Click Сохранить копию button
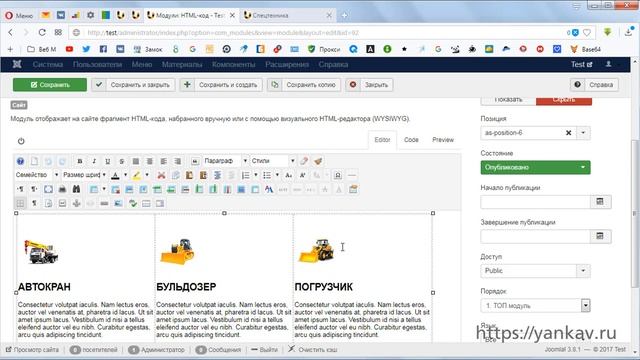The width and height of the screenshot is (640, 360). 304,85
